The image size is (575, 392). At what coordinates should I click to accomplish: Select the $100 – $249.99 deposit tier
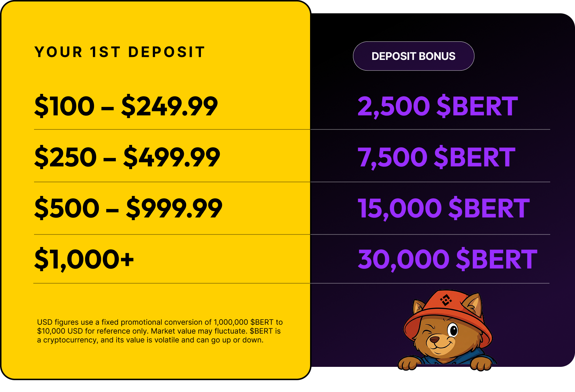click(x=126, y=106)
